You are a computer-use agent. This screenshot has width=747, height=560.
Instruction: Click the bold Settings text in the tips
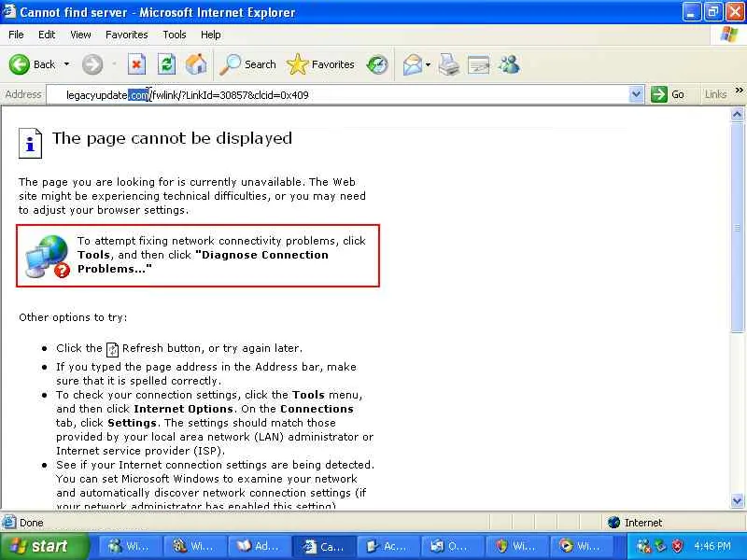point(132,423)
